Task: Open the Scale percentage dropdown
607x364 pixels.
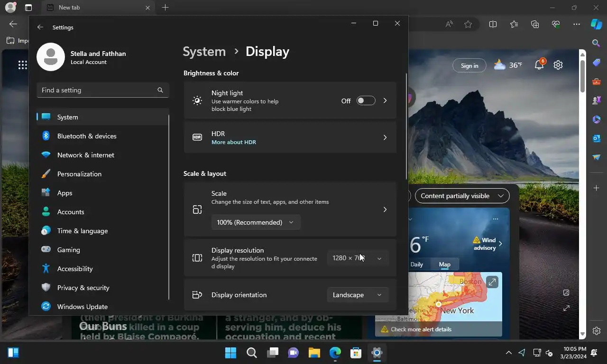Action: [255, 222]
